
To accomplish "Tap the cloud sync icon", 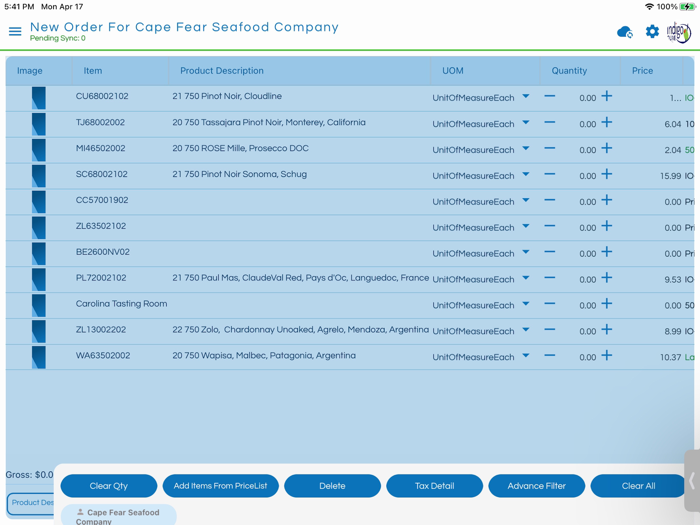I will [625, 32].
